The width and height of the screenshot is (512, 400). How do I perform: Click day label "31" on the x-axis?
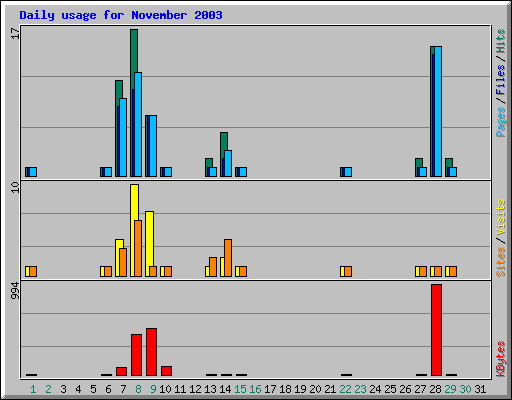coord(480,389)
